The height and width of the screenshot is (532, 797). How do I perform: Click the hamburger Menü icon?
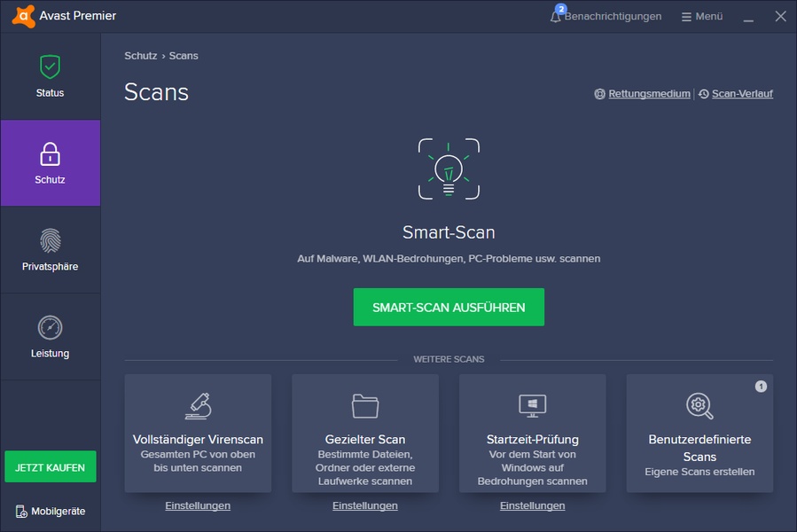pyautogui.click(x=686, y=17)
